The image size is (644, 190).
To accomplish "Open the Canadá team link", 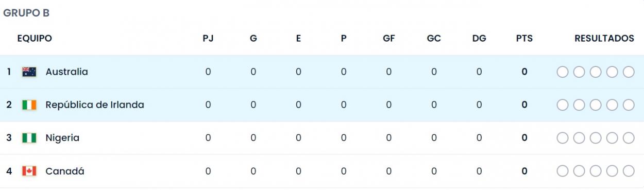I will pos(65,171).
